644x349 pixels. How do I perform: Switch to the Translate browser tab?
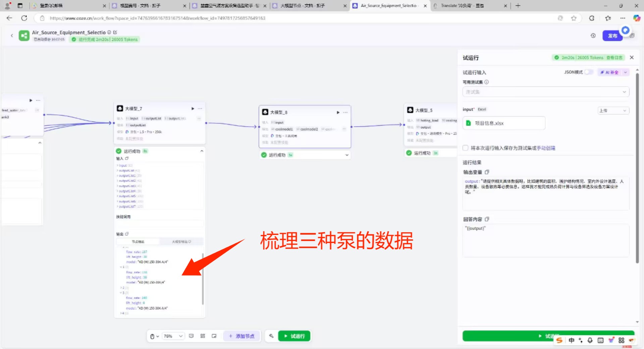(x=470, y=6)
